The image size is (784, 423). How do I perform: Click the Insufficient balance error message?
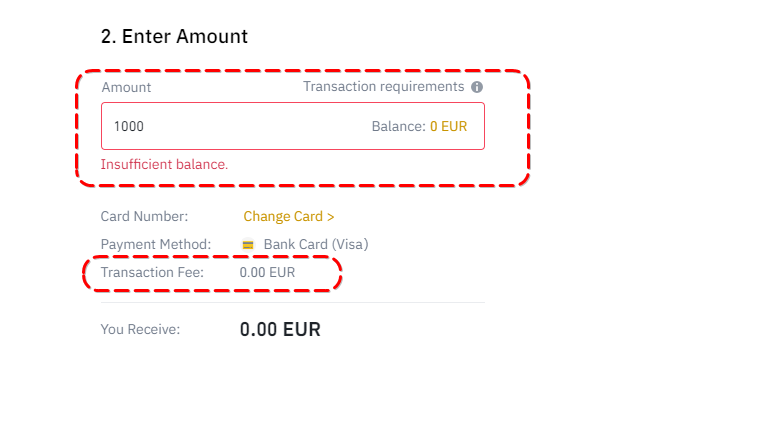(x=164, y=164)
